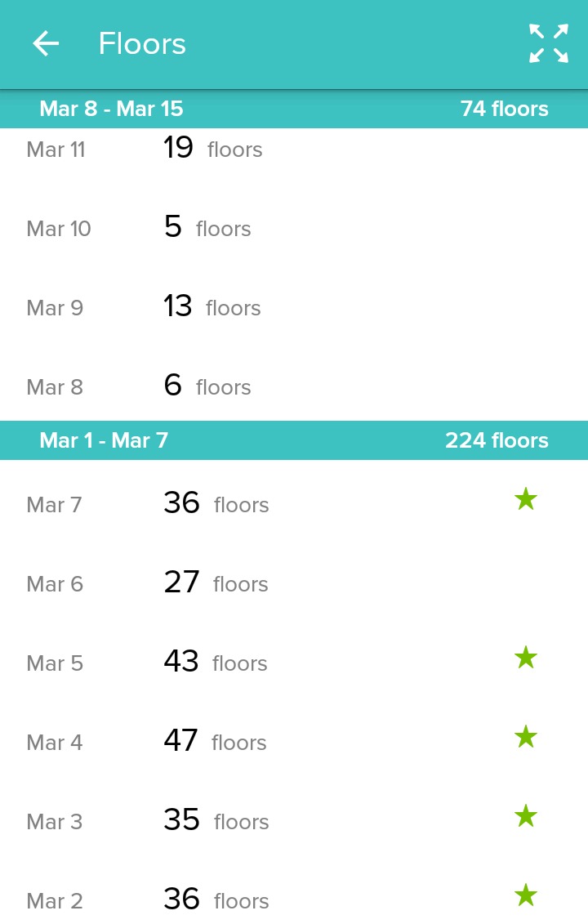Viewport: 588px width, 924px height.
Task: Tap the goal star for Mar 5
Action: click(x=526, y=658)
